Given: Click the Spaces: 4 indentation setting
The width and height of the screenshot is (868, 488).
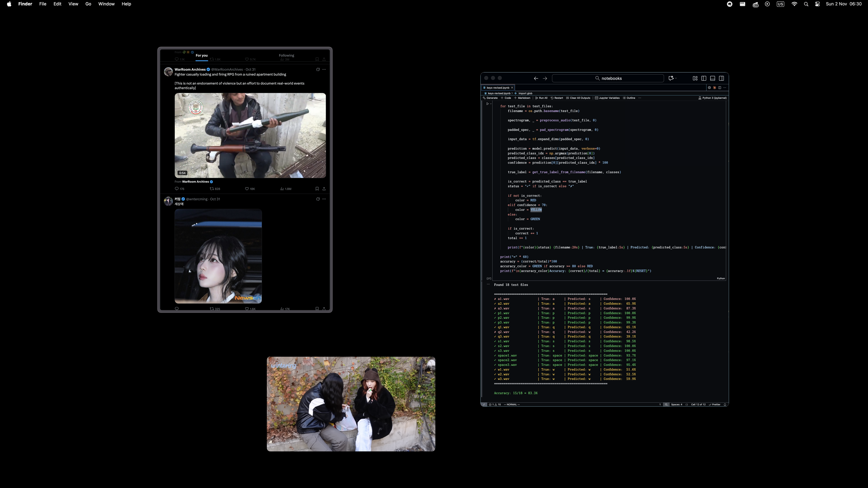Looking at the screenshot, I should [676, 404].
